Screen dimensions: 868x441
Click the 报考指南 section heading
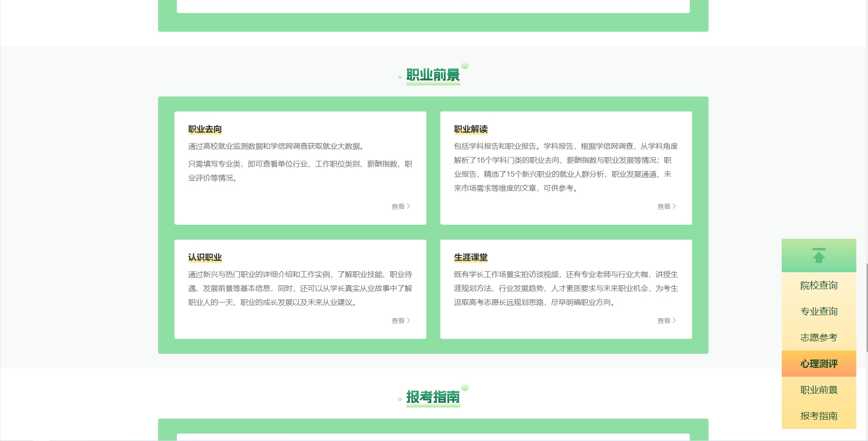click(433, 397)
